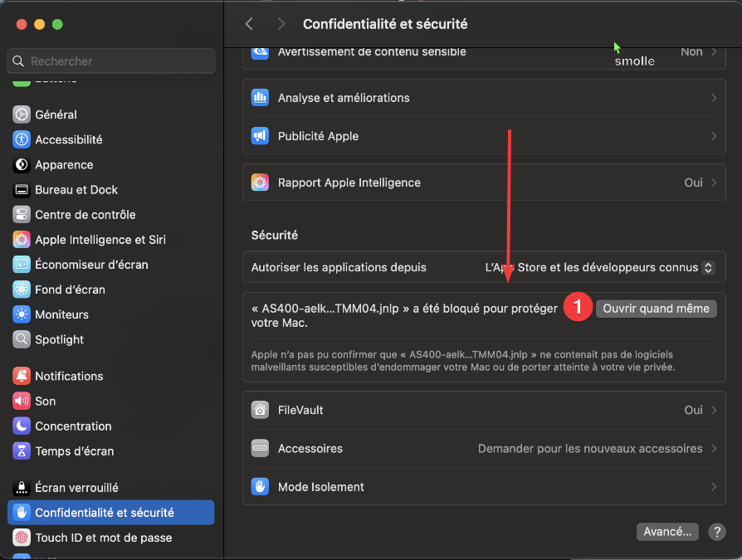Expand the Publicité Apple chevron
Viewport: 742px width, 560px height.
pyautogui.click(x=714, y=136)
